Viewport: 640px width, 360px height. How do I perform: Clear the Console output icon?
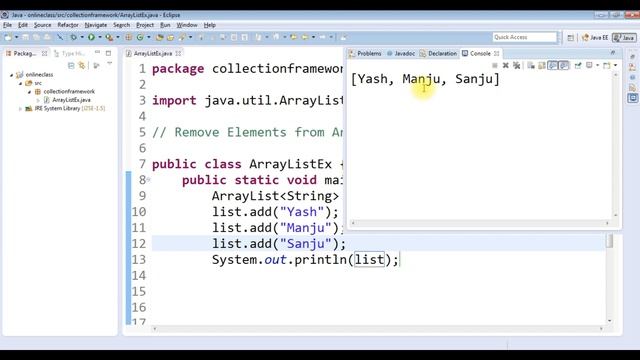(531, 65)
